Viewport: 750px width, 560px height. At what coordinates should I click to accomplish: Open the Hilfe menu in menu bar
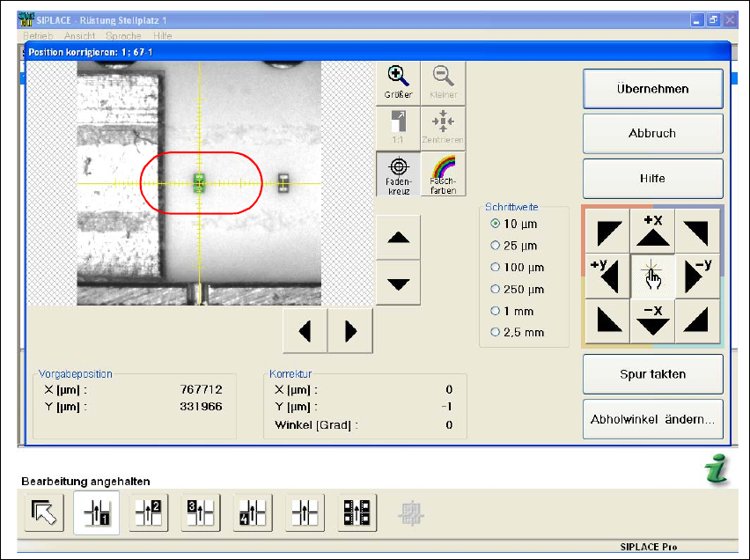162,36
